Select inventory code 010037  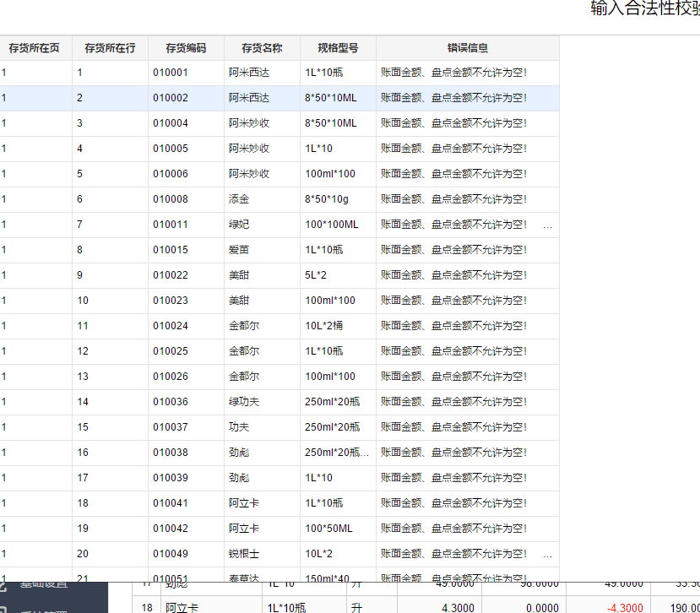pyautogui.click(x=171, y=427)
